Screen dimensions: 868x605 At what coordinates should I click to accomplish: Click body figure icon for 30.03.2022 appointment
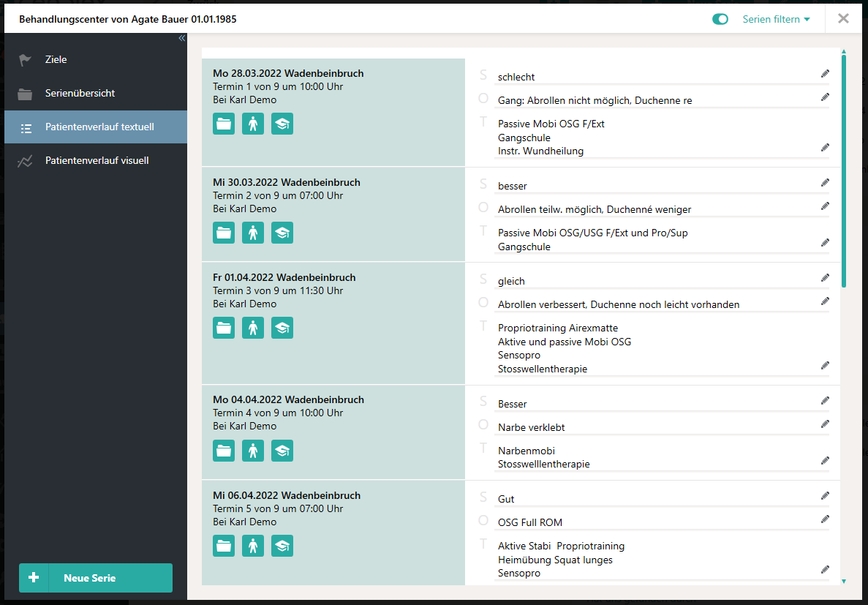tap(253, 233)
